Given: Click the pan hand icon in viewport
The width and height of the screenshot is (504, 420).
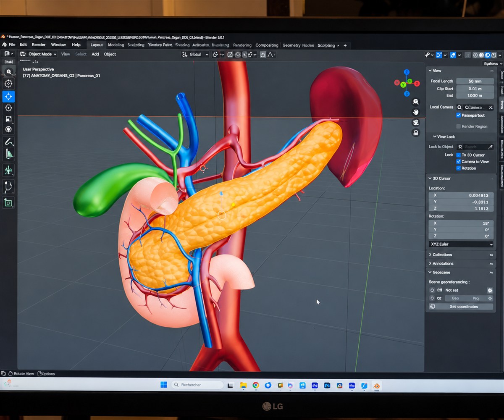Looking at the screenshot, I should pyautogui.click(x=416, y=112).
